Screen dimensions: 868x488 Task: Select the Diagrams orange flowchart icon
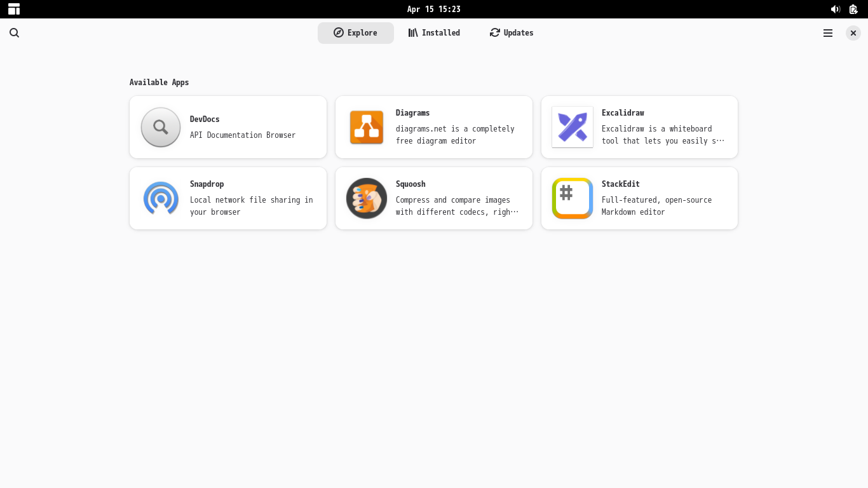[366, 126]
